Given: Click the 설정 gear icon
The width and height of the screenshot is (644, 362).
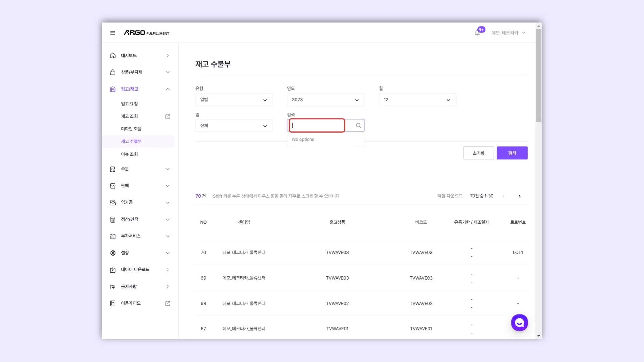Looking at the screenshot, I should 113,253.
